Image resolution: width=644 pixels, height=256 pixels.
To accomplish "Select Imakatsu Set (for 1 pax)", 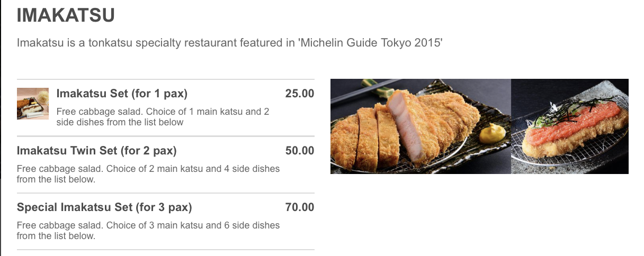I will click(122, 94).
